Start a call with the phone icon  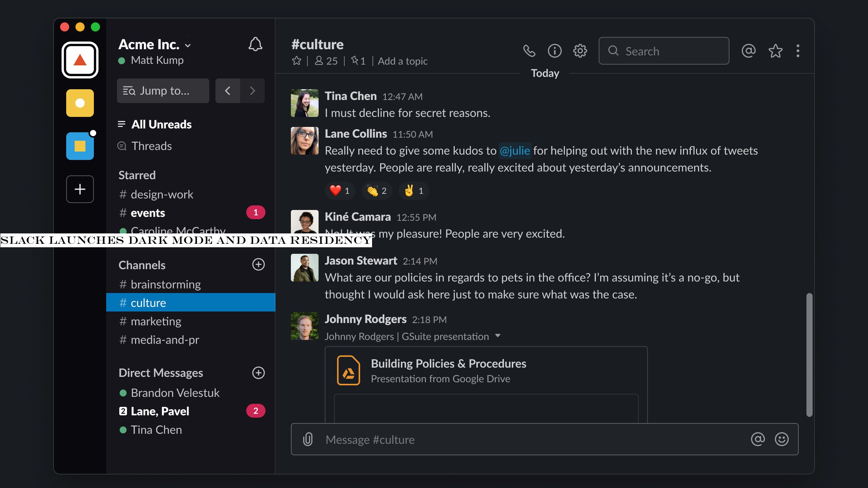tap(529, 51)
